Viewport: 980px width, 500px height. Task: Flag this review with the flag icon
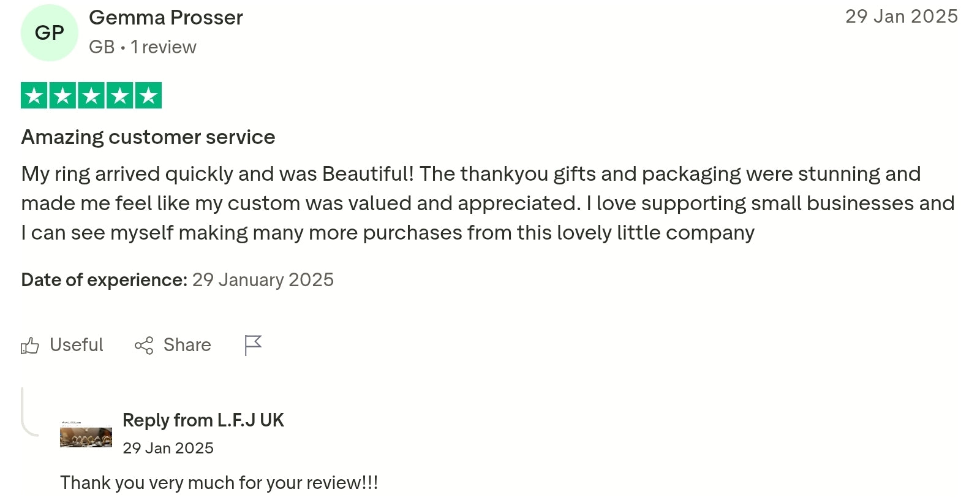click(252, 345)
